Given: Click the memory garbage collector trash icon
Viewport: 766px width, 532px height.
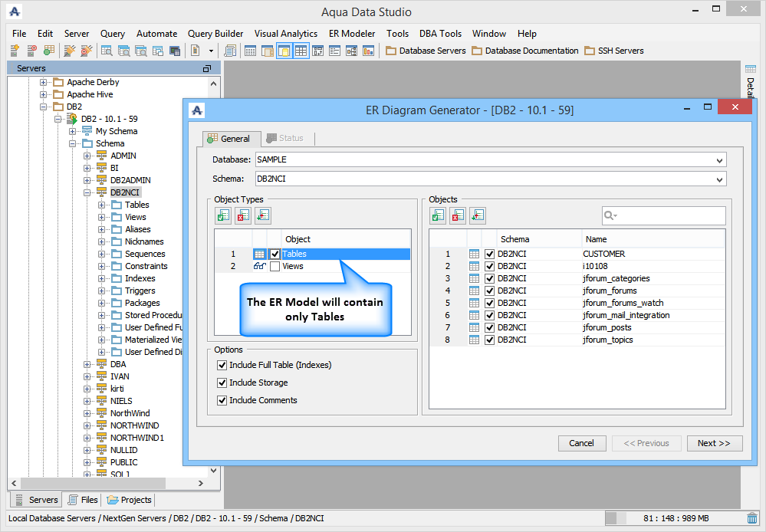Looking at the screenshot, I should coord(752,518).
